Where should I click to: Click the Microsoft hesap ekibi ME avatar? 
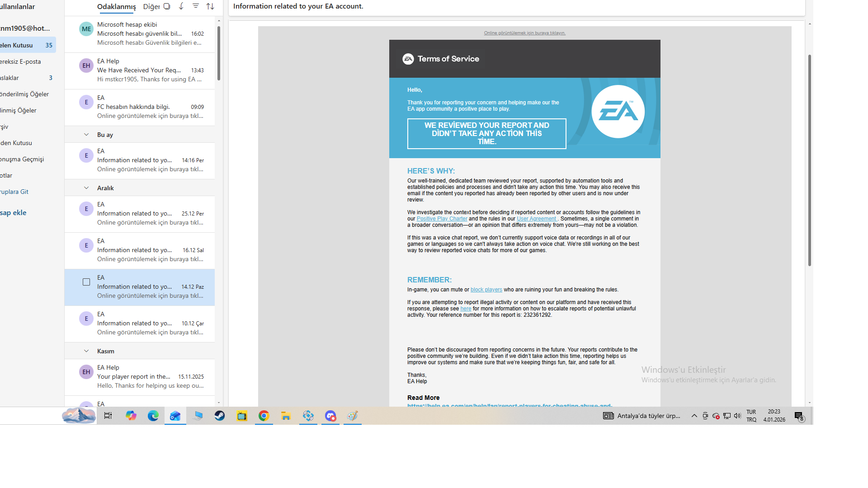86,29
